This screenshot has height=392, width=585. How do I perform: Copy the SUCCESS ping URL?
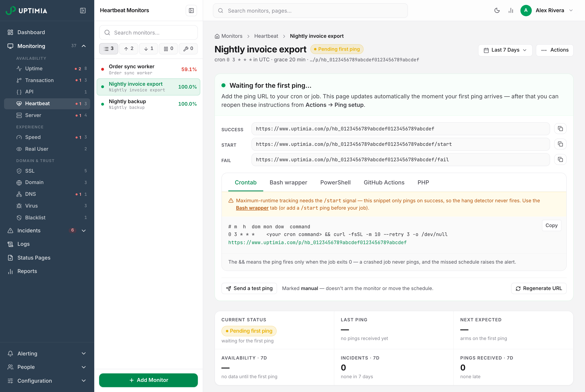click(560, 129)
